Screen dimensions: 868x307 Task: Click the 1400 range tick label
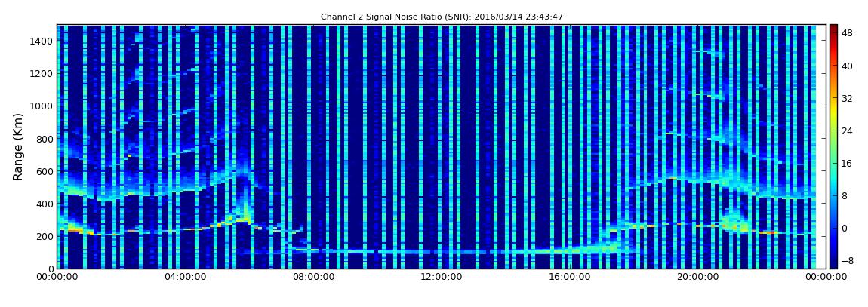[x=42, y=41]
